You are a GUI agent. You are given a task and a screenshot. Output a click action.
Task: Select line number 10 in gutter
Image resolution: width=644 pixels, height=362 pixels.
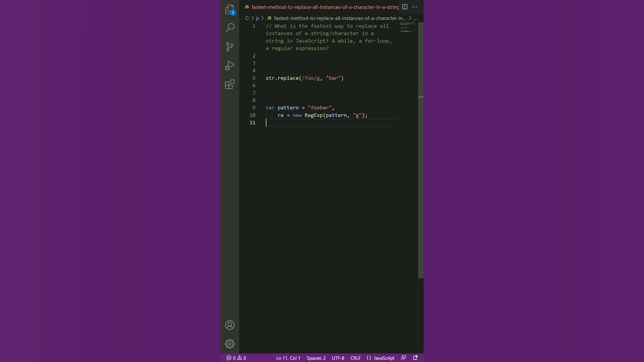pyautogui.click(x=253, y=115)
